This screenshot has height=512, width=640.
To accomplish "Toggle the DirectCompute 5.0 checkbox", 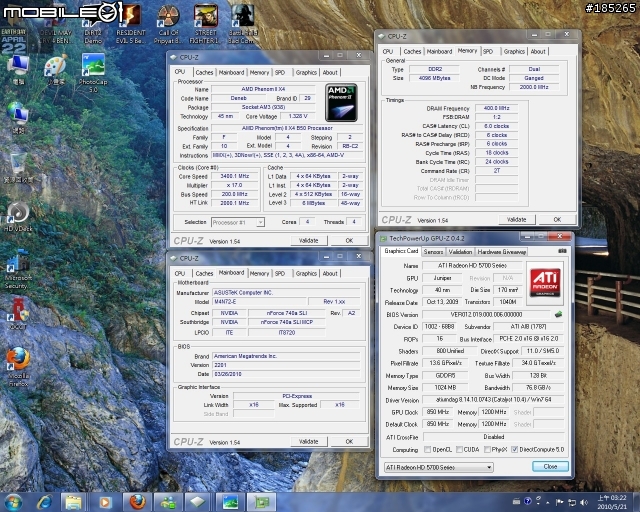I will 515,450.
